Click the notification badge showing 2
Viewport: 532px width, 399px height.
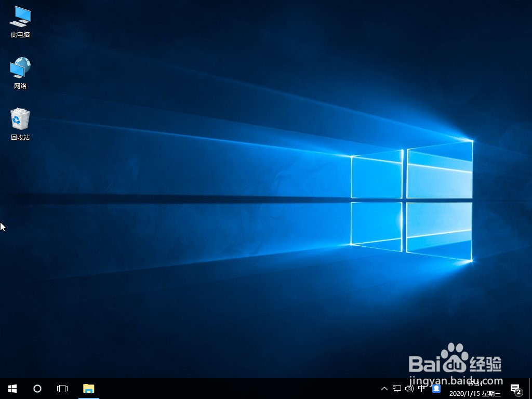tap(520, 392)
